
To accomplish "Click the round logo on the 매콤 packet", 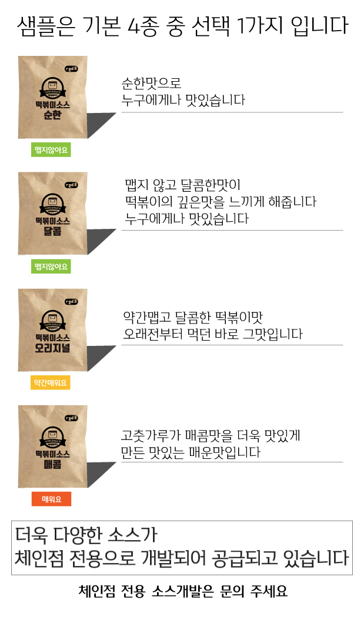I will pos(52,437).
